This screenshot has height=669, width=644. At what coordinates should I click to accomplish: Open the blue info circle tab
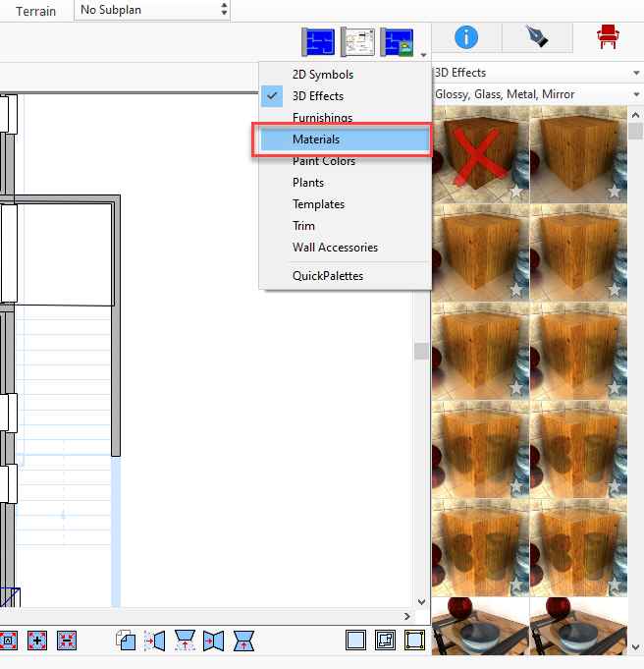(x=466, y=37)
